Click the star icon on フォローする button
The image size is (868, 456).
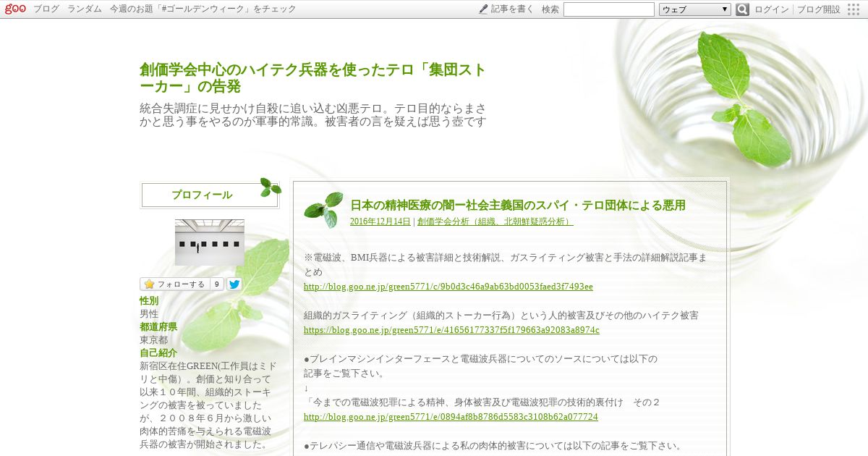(x=149, y=284)
